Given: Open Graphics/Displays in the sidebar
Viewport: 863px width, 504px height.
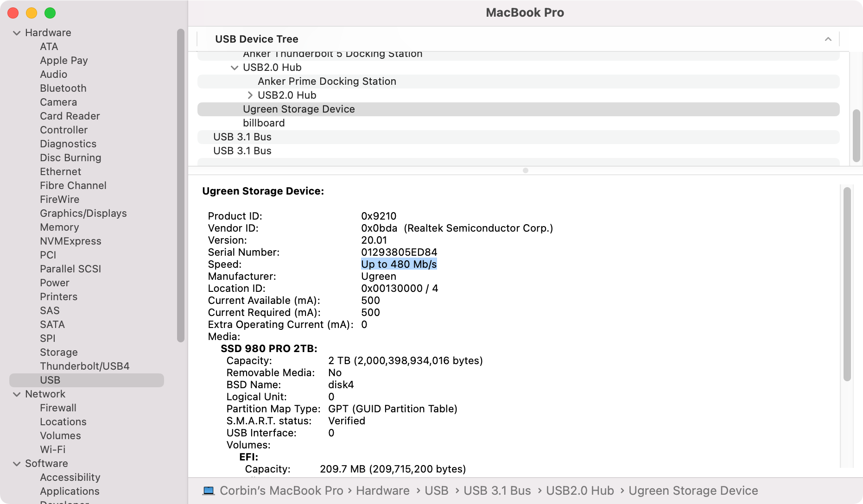Looking at the screenshot, I should [x=83, y=214].
